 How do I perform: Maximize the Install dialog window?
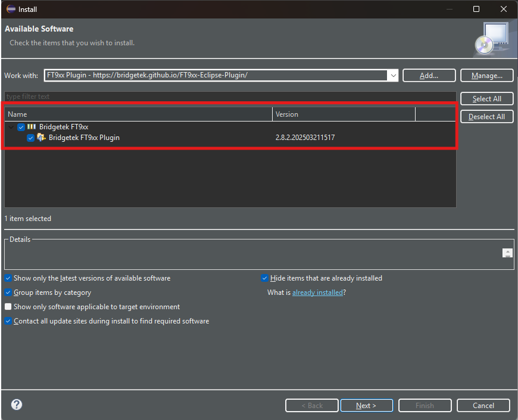[x=476, y=9]
